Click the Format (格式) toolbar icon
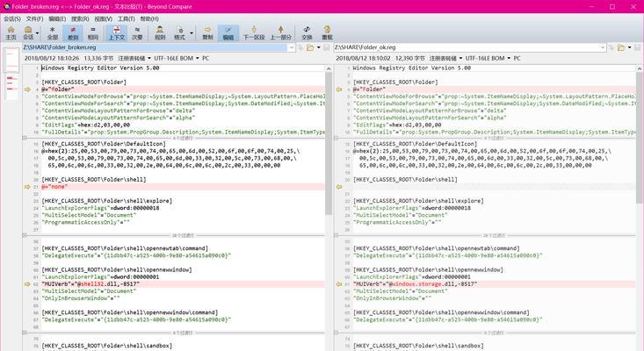The width and height of the screenshot is (644, 351). (179, 32)
